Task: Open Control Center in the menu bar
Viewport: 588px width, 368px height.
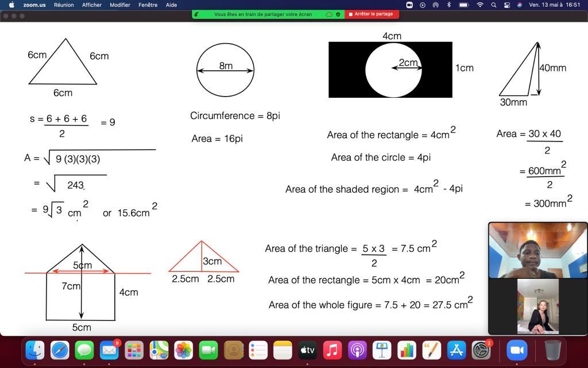Action: (506, 5)
